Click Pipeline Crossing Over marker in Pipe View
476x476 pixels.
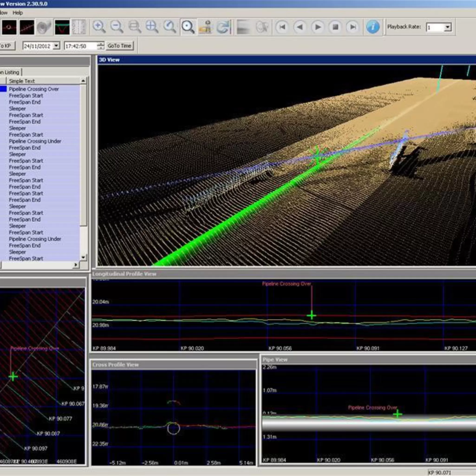coord(398,414)
